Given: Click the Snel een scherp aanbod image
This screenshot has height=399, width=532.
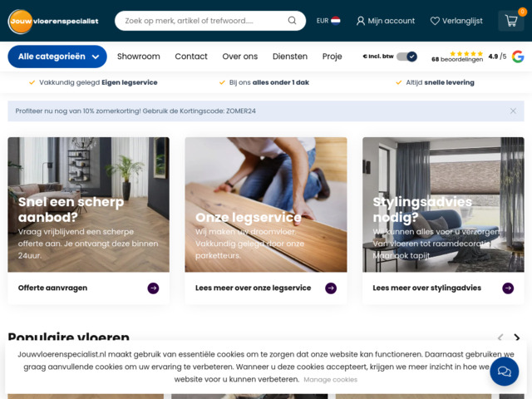Looking at the screenshot, I should click(89, 204).
